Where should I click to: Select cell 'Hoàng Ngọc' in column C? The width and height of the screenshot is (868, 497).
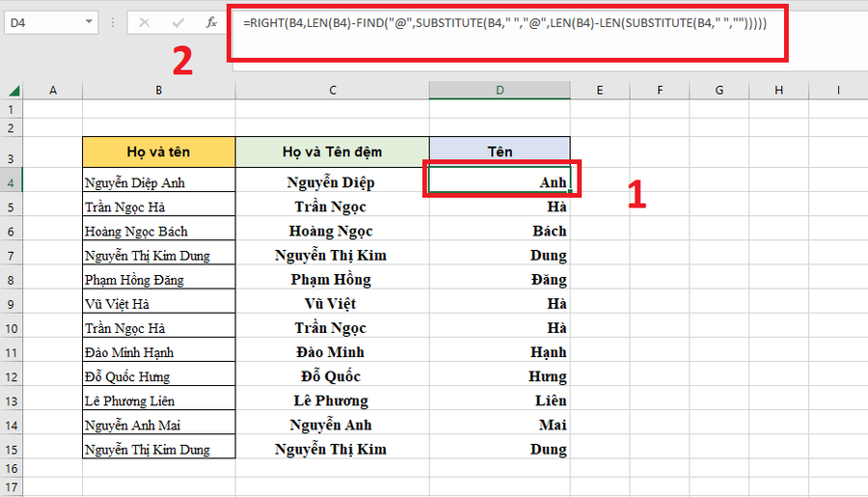tap(332, 231)
